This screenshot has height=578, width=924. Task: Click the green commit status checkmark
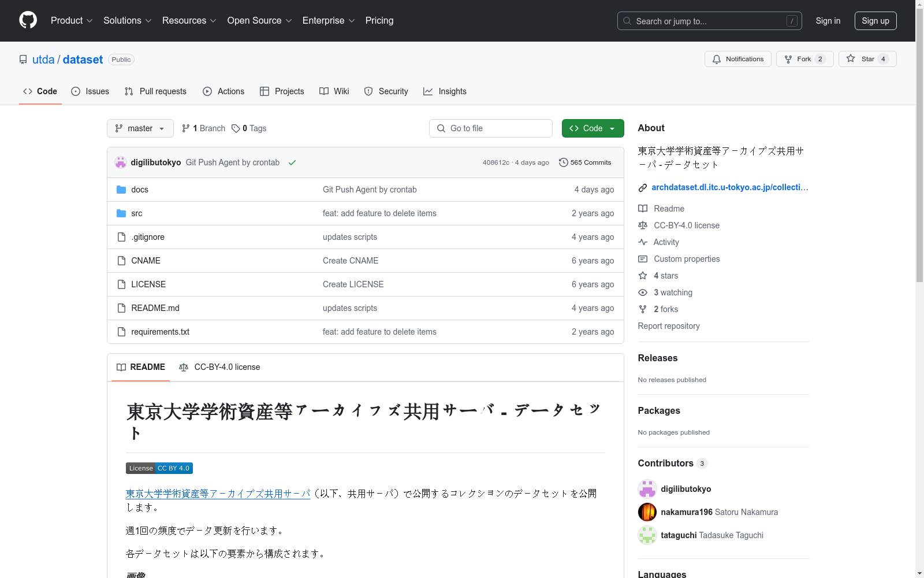point(292,162)
